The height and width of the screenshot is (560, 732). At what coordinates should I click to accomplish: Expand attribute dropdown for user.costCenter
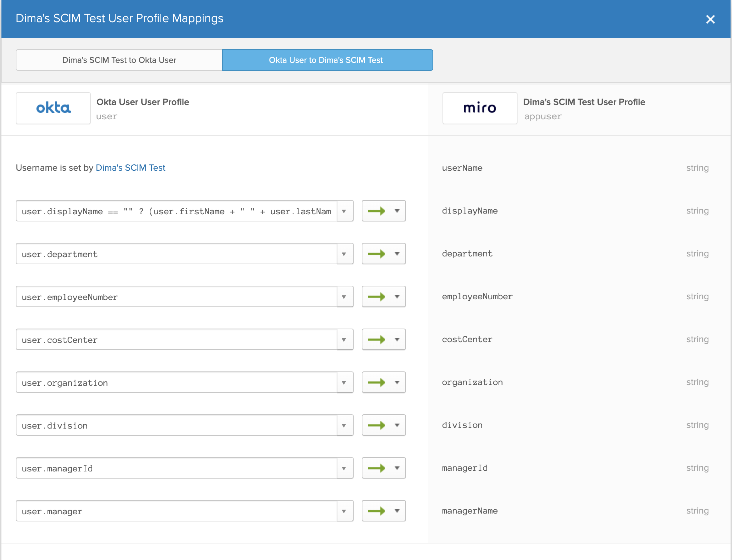pos(345,340)
